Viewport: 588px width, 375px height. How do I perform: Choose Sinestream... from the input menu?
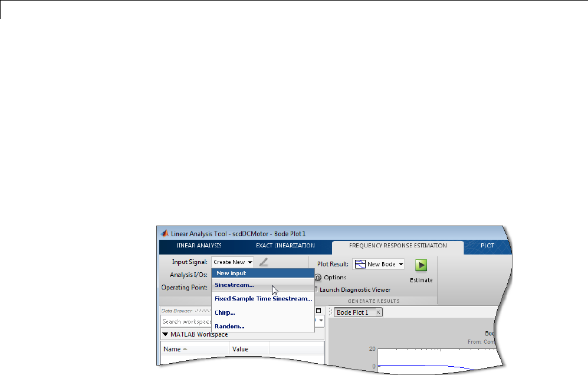click(263, 285)
